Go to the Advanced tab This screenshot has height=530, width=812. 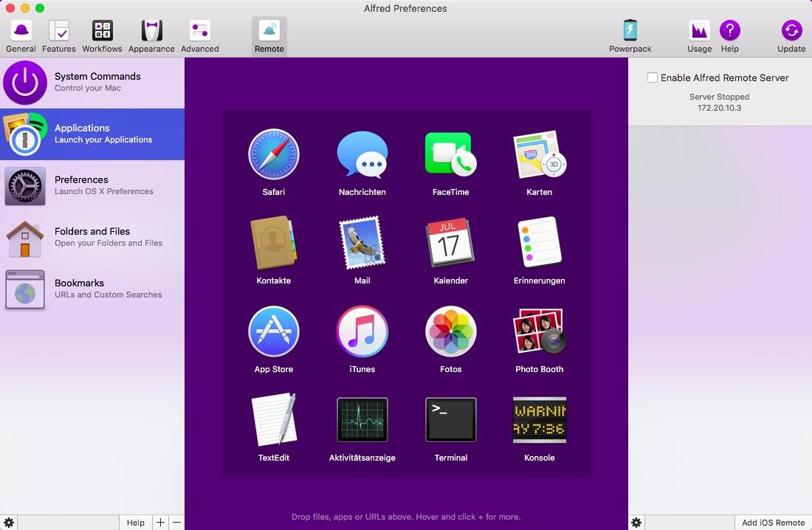click(200, 36)
